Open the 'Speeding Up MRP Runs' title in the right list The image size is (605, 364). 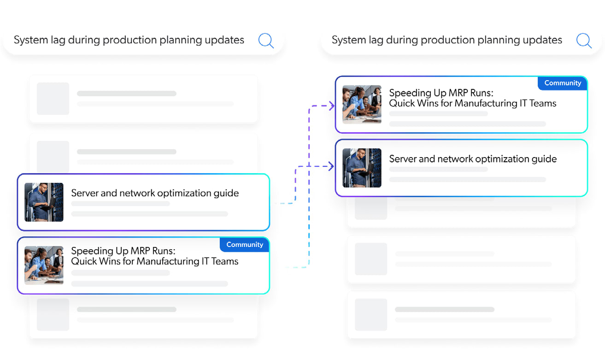point(472,98)
